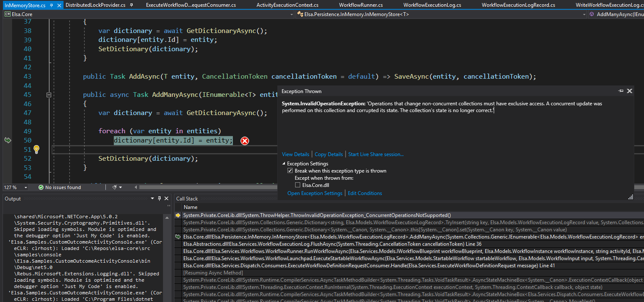Open ExecuteWorkflowD...equestConsumer.cs tab

(191, 5)
